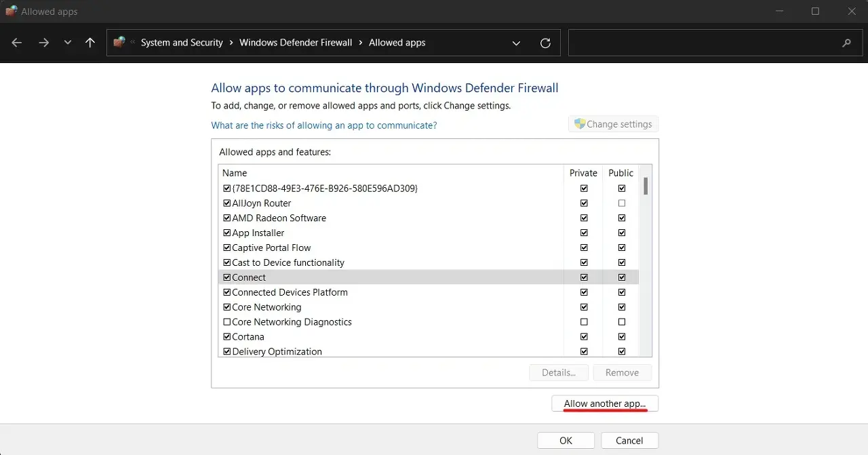This screenshot has height=455, width=868.
Task: Click Change settings button
Action: click(x=613, y=124)
